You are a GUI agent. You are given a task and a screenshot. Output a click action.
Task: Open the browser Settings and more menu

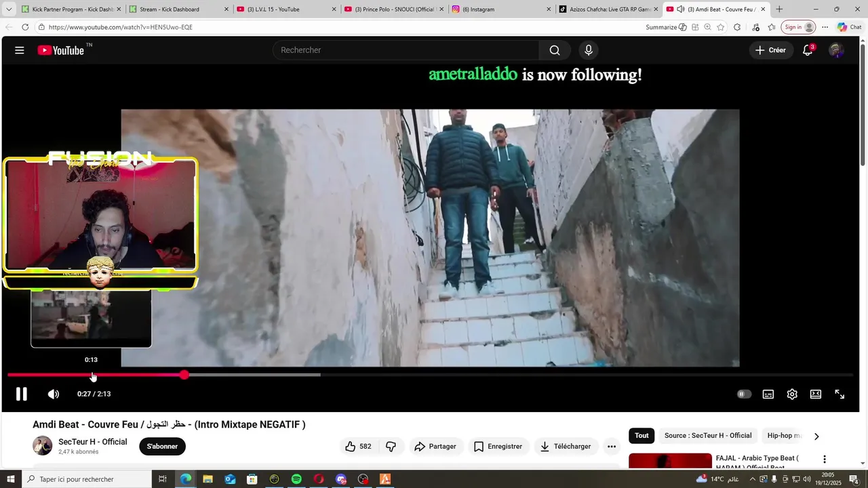coord(825,27)
